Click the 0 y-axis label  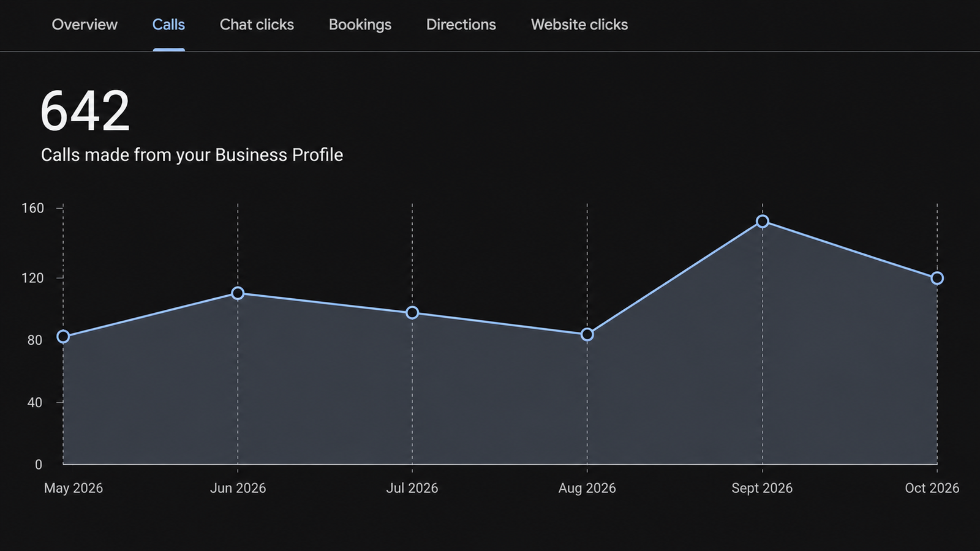pyautogui.click(x=39, y=465)
